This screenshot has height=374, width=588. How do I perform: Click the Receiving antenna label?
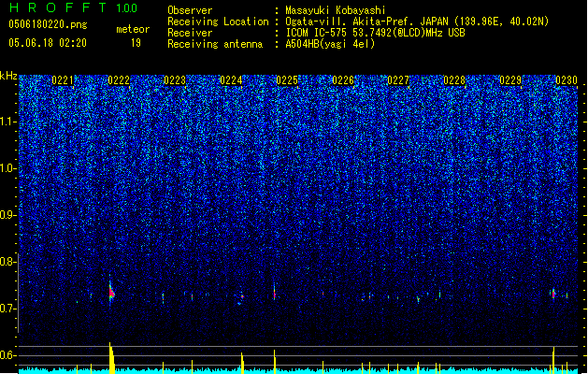215,44
